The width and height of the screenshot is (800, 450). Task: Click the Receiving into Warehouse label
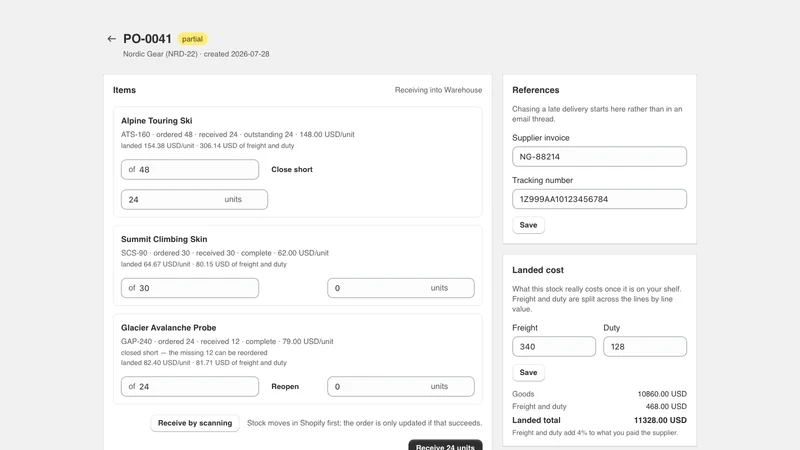pyautogui.click(x=438, y=90)
